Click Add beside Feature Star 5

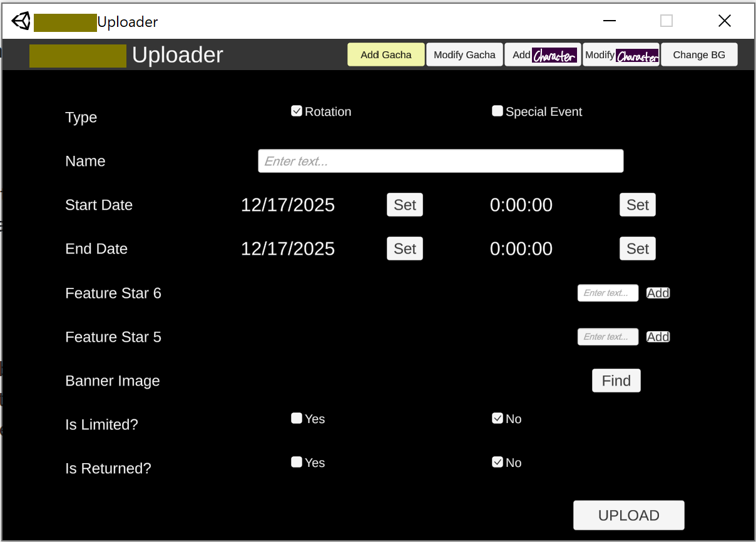point(658,337)
